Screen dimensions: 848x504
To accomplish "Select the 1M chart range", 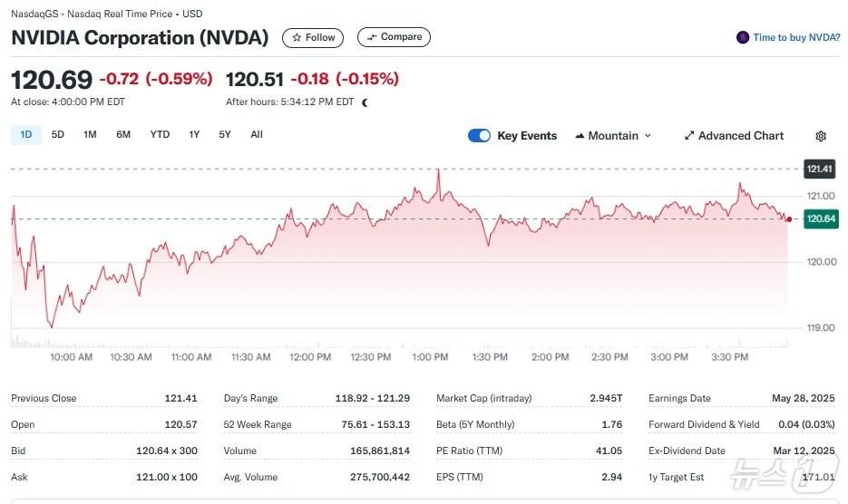I will coord(90,135).
